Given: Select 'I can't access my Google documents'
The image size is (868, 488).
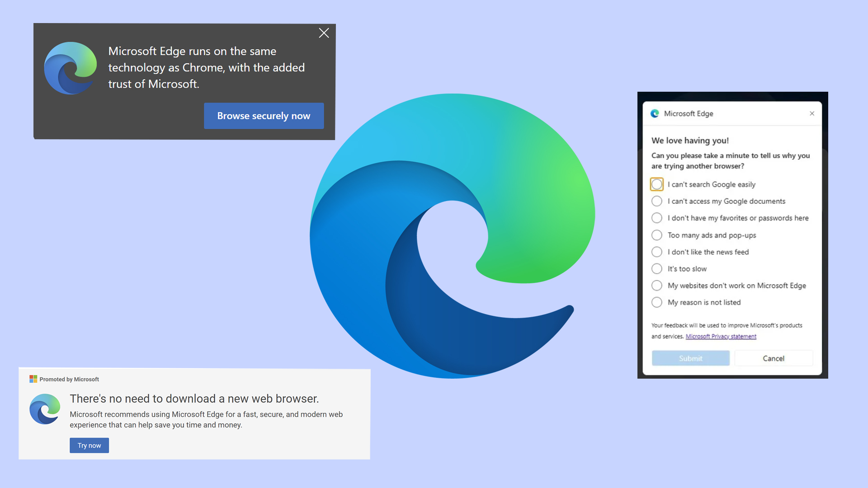Looking at the screenshot, I should [x=656, y=201].
